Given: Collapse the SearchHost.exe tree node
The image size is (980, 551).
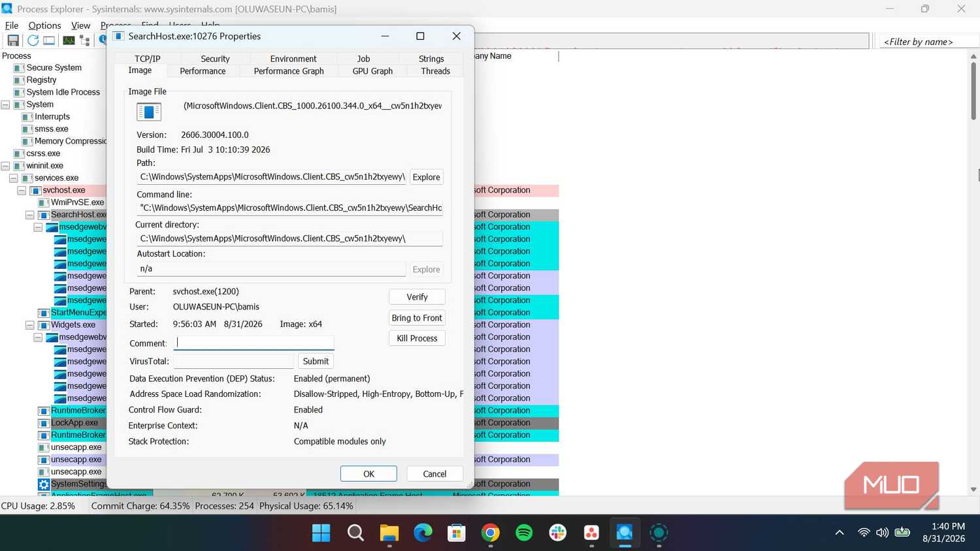Looking at the screenshot, I should pos(30,215).
